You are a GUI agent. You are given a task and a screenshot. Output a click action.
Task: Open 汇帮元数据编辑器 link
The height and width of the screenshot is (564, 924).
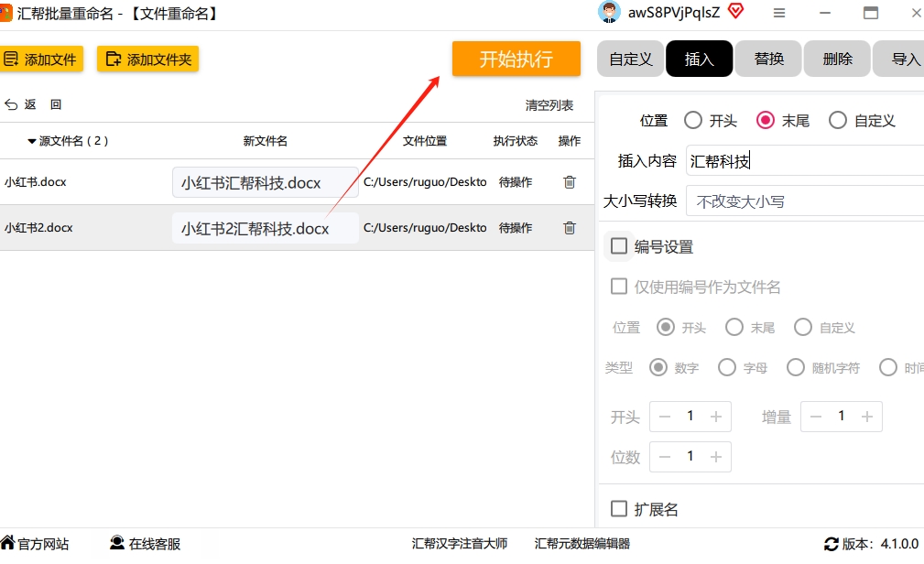coord(582,543)
